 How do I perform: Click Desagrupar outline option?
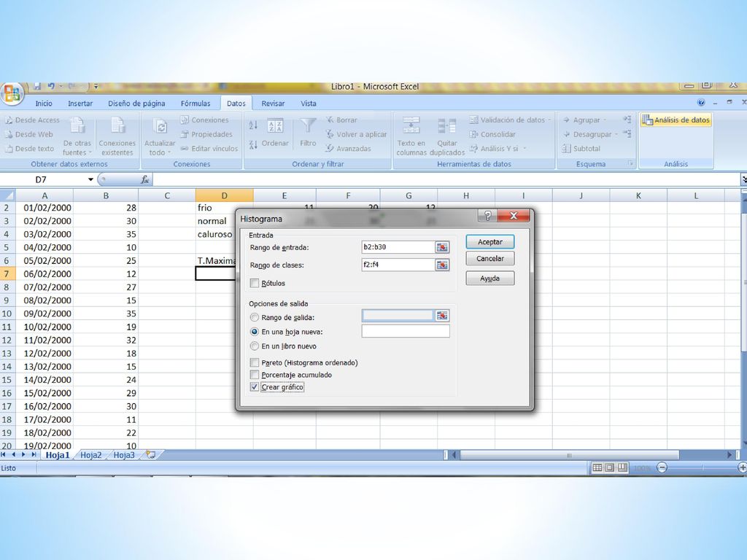(591, 134)
